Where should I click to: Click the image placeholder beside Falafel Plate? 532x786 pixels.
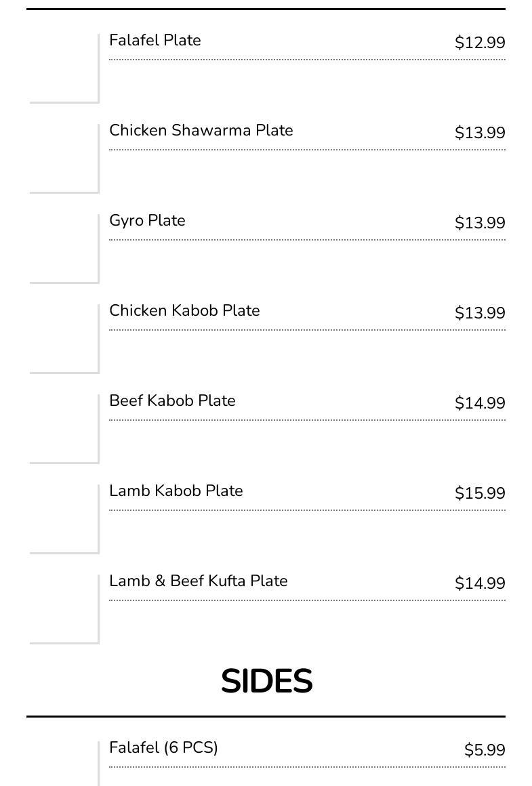tap(64, 68)
